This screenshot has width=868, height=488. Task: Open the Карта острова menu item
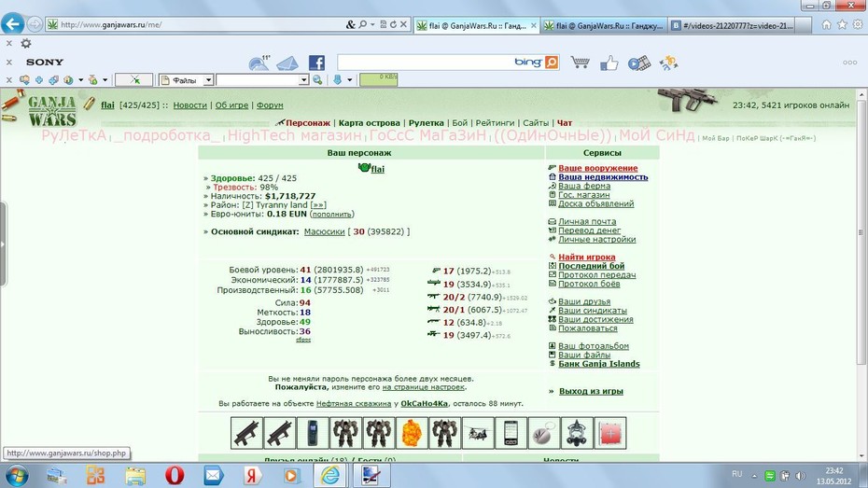click(x=370, y=123)
